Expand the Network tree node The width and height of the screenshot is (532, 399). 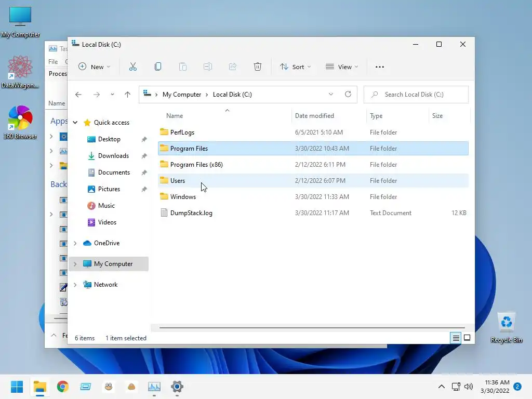tap(75, 285)
